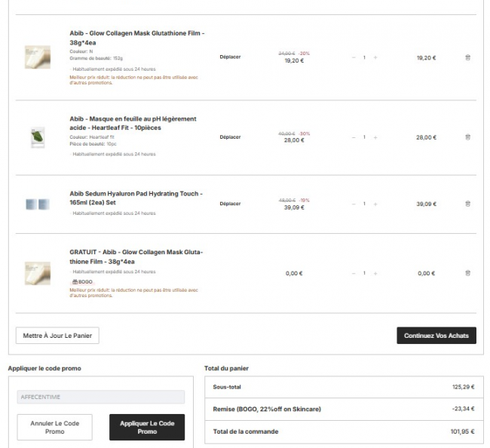Click Annuler Le Code Promo button

coord(54,427)
